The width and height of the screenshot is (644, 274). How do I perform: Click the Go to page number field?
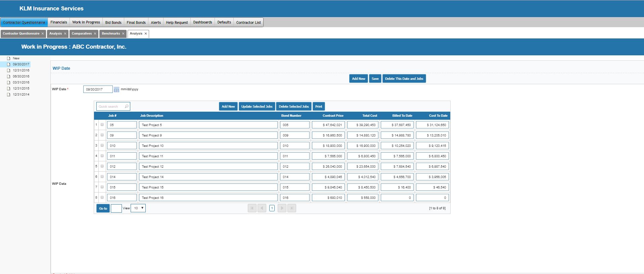(116, 209)
